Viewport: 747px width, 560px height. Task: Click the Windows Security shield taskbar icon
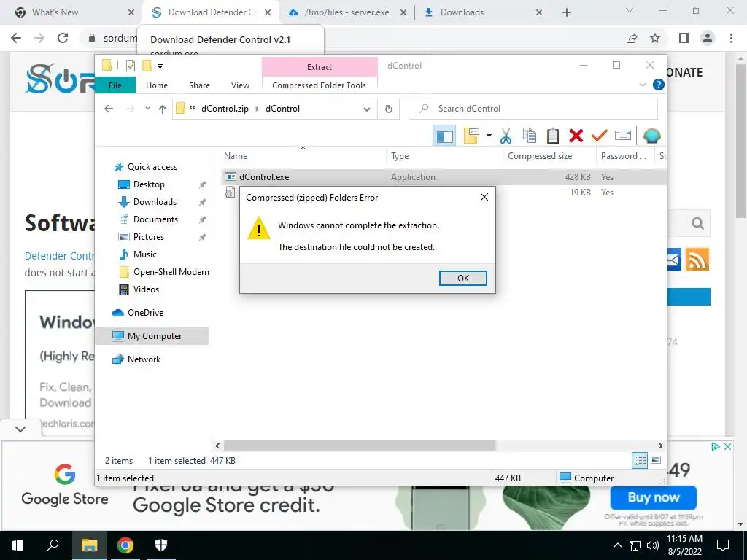161,545
